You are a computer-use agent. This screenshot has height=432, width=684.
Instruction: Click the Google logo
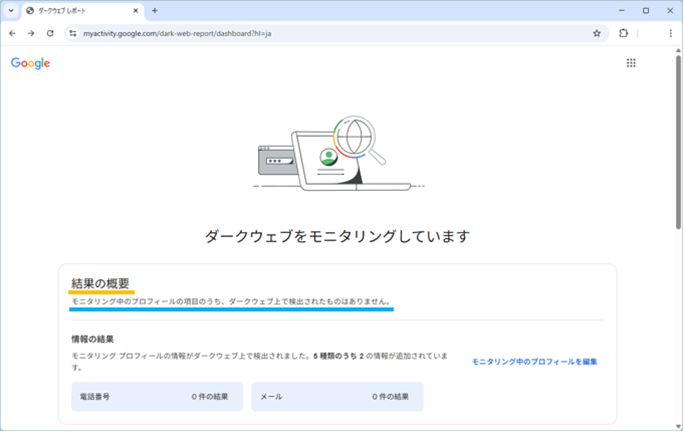(x=30, y=63)
